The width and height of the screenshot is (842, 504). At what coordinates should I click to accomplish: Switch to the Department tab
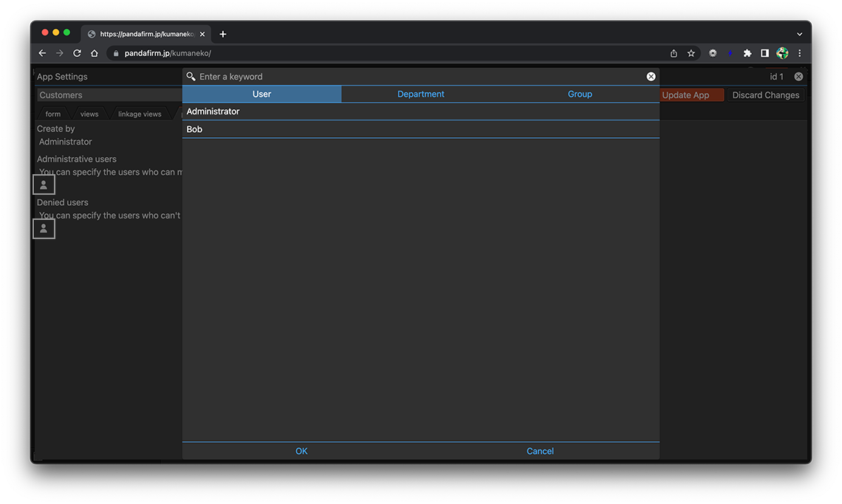click(421, 94)
